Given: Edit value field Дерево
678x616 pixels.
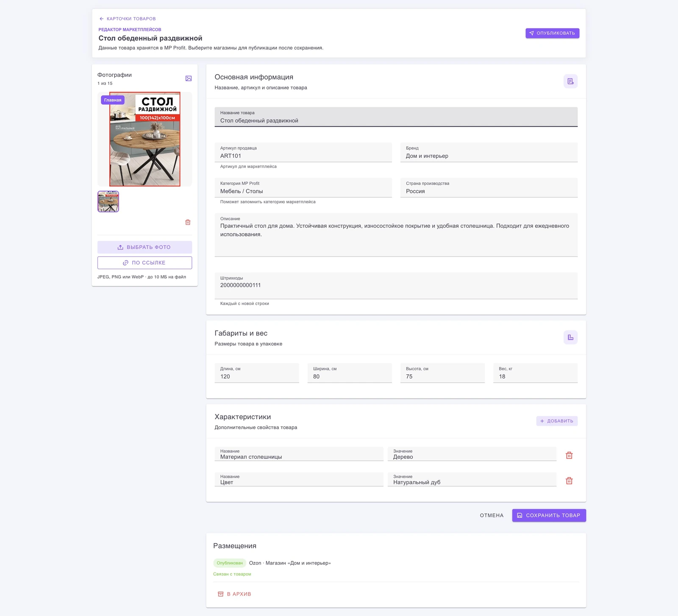Looking at the screenshot, I should 472,454.
